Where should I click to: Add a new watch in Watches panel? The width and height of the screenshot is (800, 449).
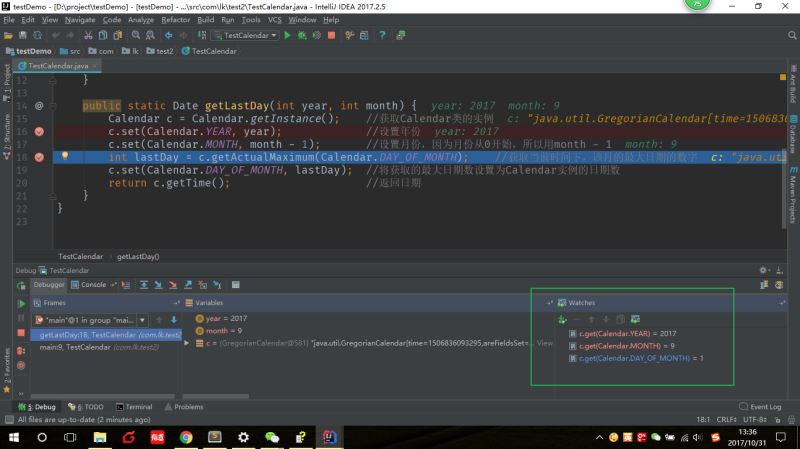pyautogui.click(x=562, y=319)
